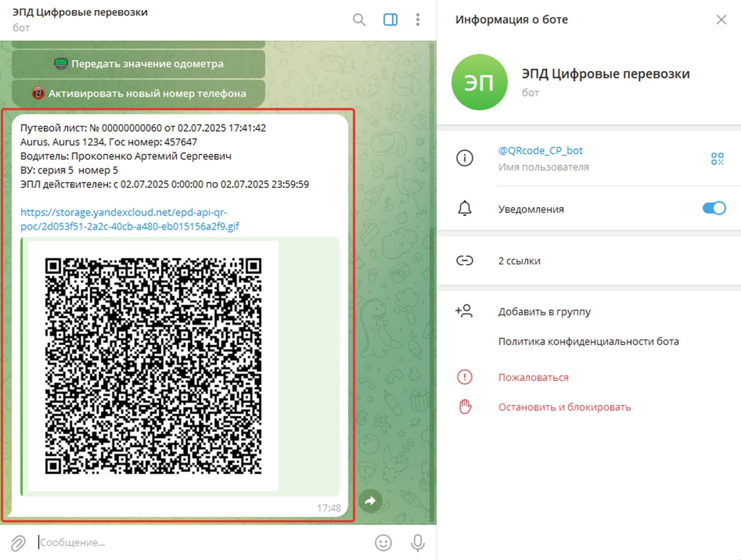This screenshot has width=741, height=560.
Task: Click the info icon beside @QRcode_CP_bot
Action: [x=465, y=158]
